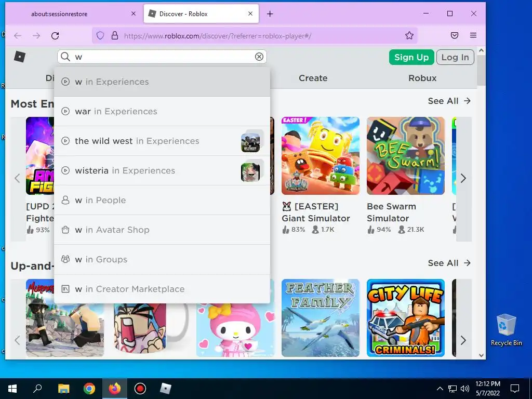The width and height of the screenshot is (532, 399).
Task: Search 'w in People'
Action: (x=162, y=200)
